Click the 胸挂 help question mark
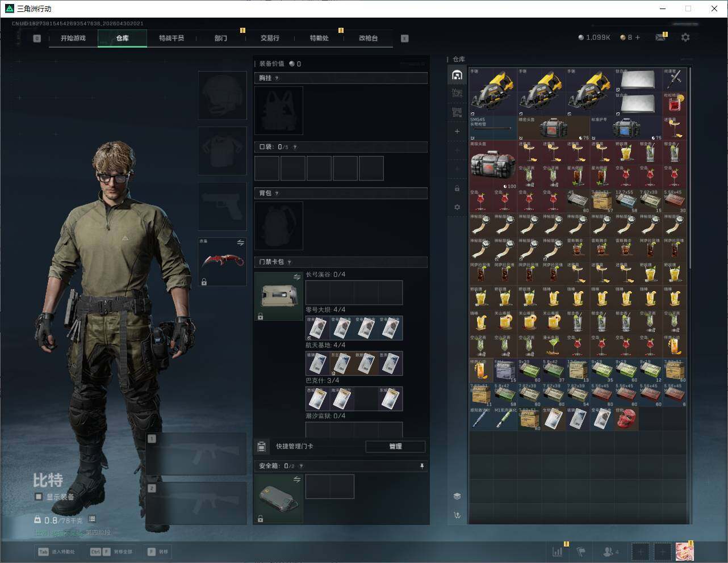The height and width of the screenshot is (563, 728). [x=277, y=78]
